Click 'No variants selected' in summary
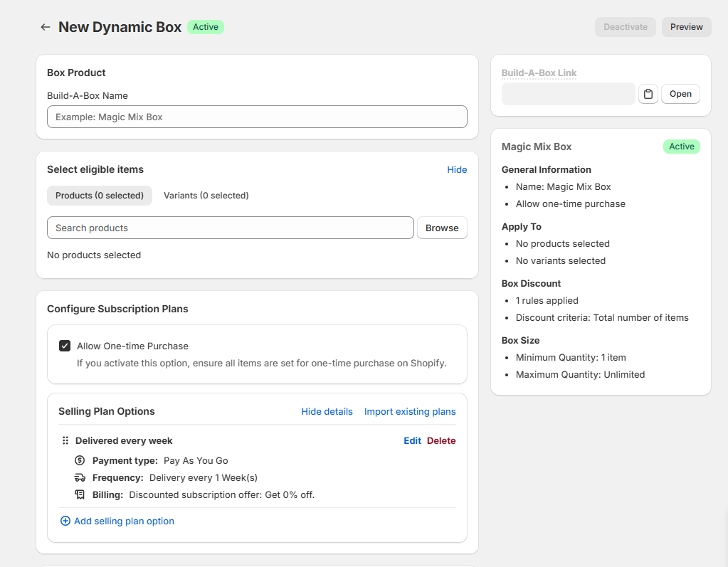Image resolution: width=728 pixels, height=567 pixels. click(561, 261)
